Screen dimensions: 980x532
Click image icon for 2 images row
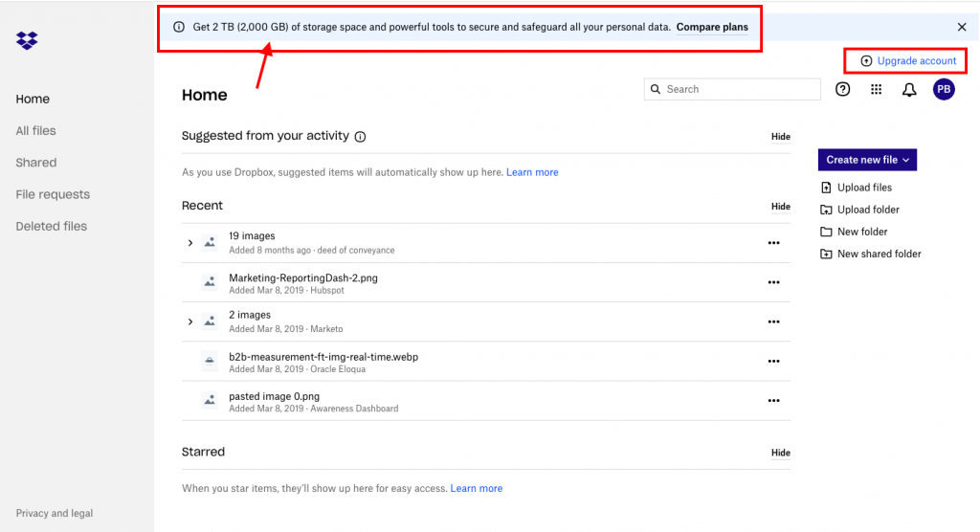[x=210, y=321]
